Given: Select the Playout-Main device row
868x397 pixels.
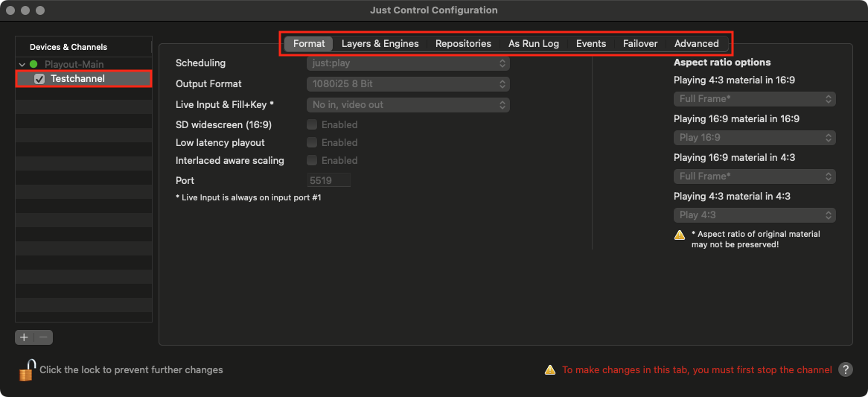Looking at the screenshot, I should (x=83, y=64).
